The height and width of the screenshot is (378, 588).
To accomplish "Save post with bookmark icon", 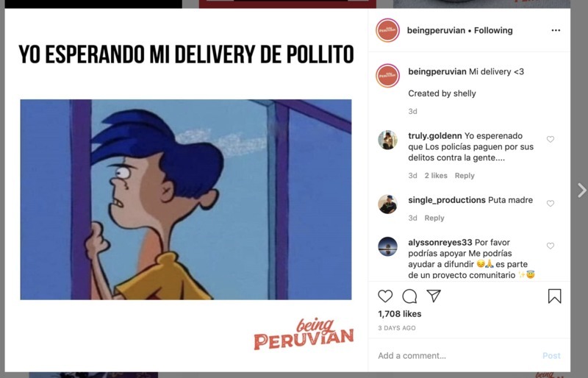I will [554, 296].
